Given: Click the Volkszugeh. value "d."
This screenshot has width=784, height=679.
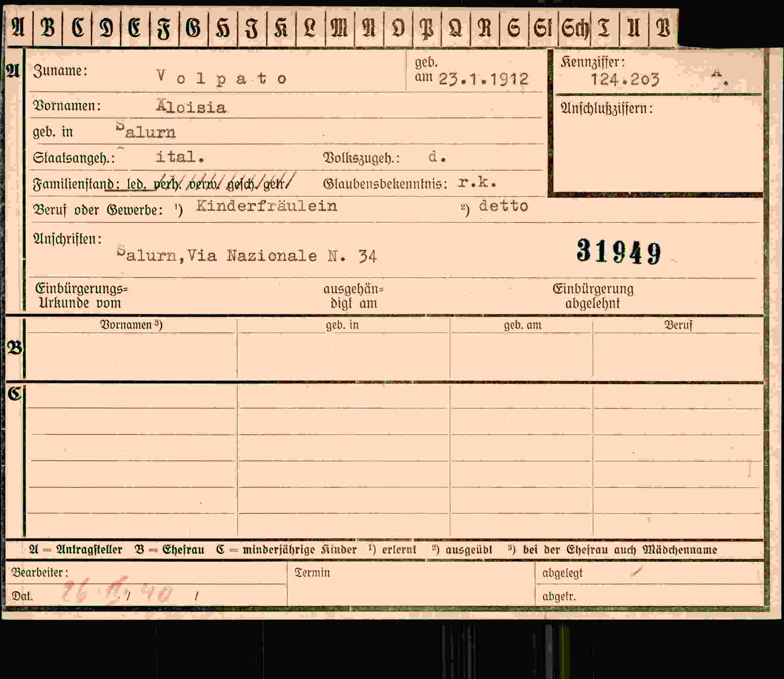Looking at the screenshot, I should 437,157.
